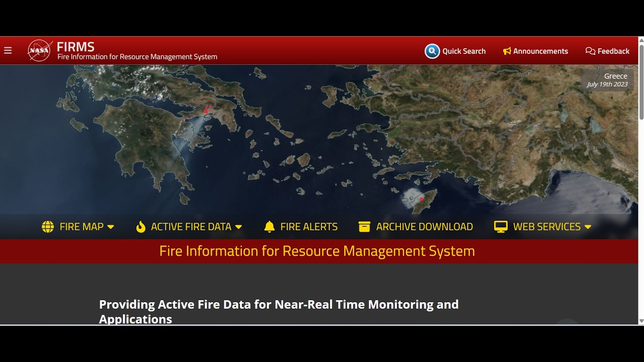Open the Feedback link
The height and width of the screenshot is (362, 644).
pyautogui.click(x=613, y=51)
